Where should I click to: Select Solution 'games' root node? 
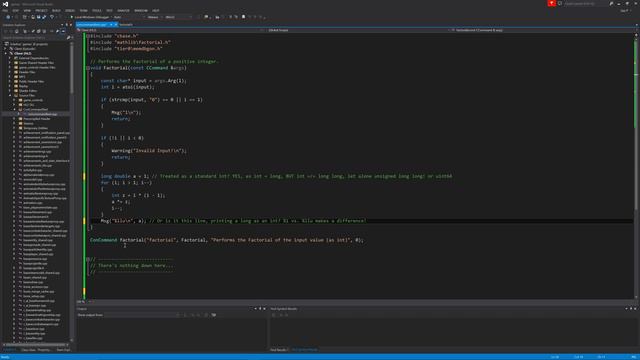pos(29,44)
